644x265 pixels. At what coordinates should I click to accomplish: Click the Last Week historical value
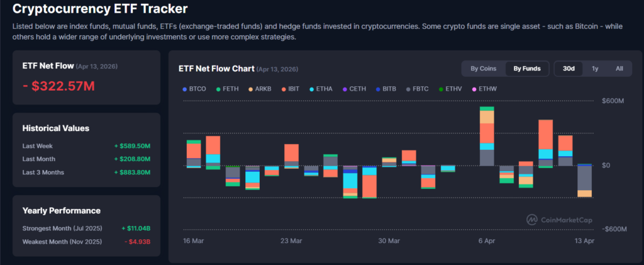[132, 146]
